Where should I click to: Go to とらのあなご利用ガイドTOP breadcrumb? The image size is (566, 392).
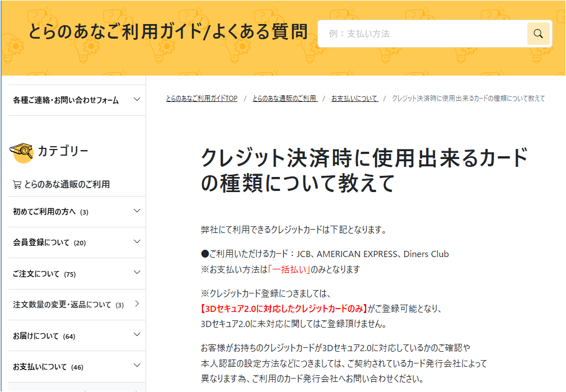(202, 99)
